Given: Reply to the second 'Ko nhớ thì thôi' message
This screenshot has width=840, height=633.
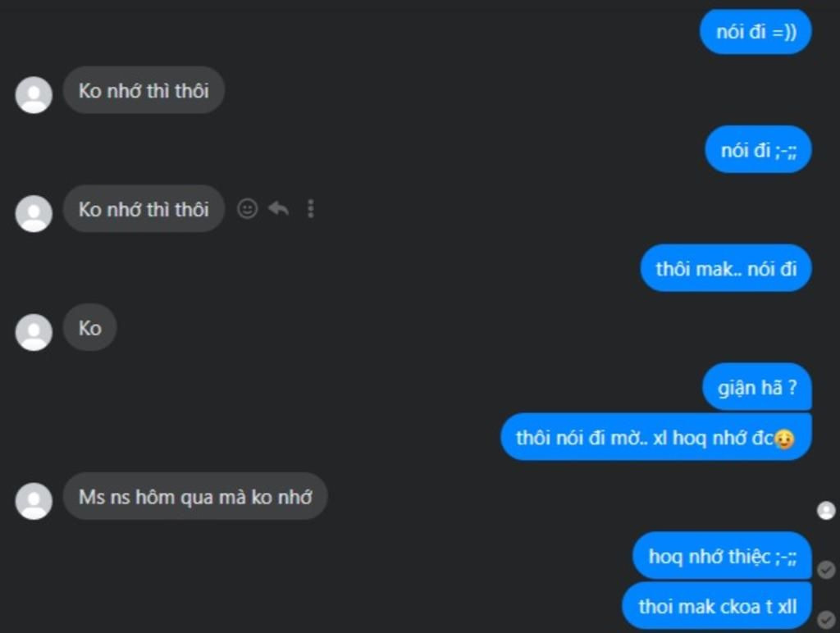Looking at the screenshot, I should (x=279, y=208).
